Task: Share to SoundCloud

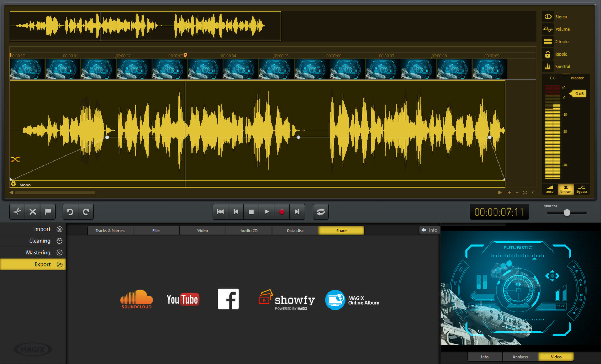Action: coord(136,299)
